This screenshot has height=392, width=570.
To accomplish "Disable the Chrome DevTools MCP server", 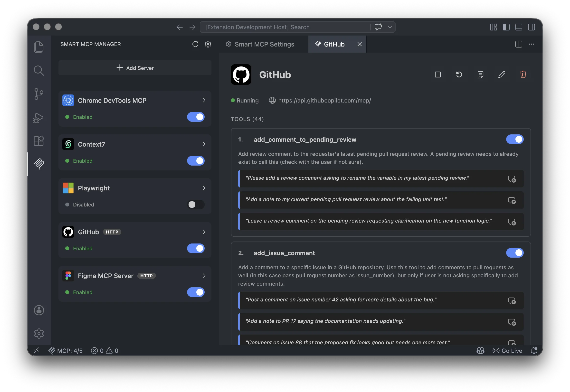I will 196,117.
